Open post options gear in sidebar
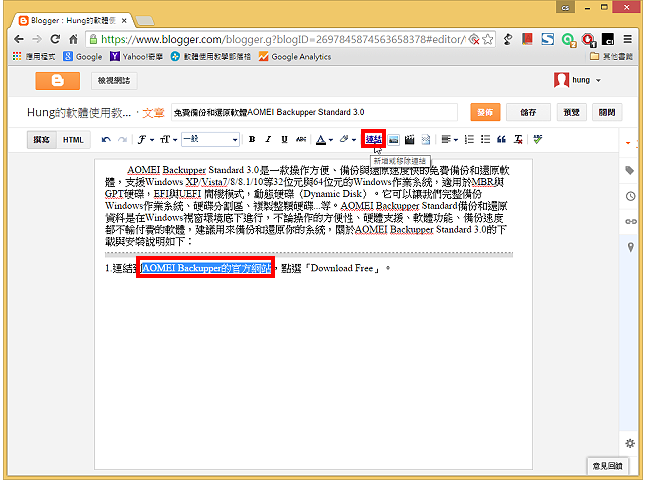 coord(630,443)
